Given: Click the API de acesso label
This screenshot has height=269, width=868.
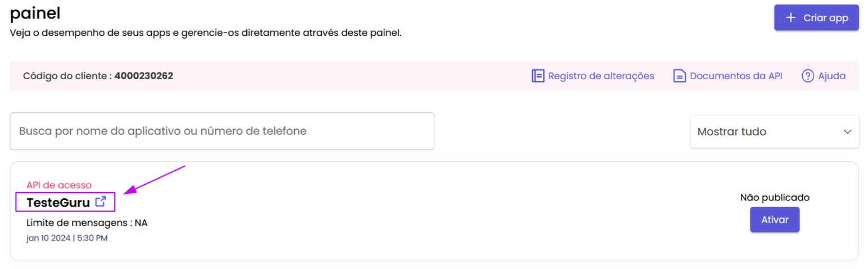Looking at the screenshot, I should [x=59, y=185].
